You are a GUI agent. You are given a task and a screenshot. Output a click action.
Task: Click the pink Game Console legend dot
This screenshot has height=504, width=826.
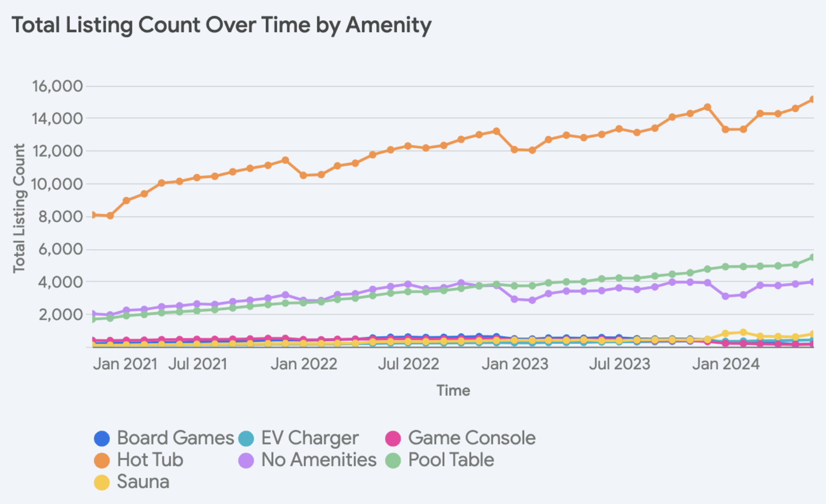[393, 439]
